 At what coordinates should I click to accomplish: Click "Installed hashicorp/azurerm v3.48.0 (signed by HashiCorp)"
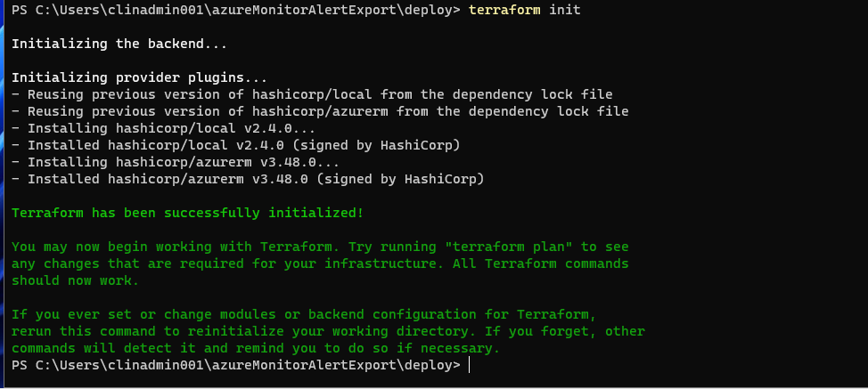point(248,180)
